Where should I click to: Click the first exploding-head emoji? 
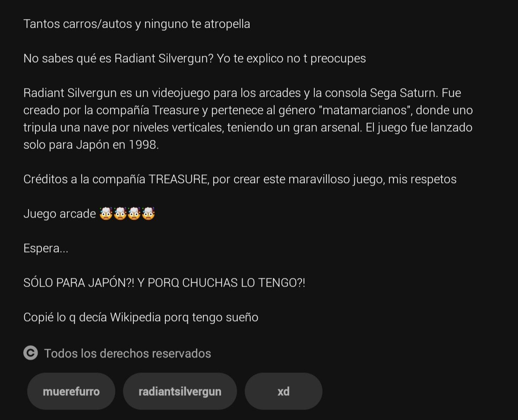pos(106,213)
